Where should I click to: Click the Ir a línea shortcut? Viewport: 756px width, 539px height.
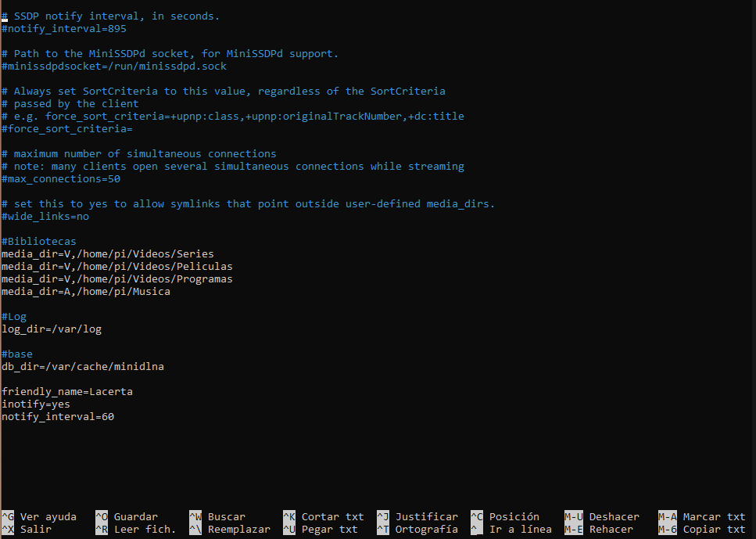tap(511, 530)
